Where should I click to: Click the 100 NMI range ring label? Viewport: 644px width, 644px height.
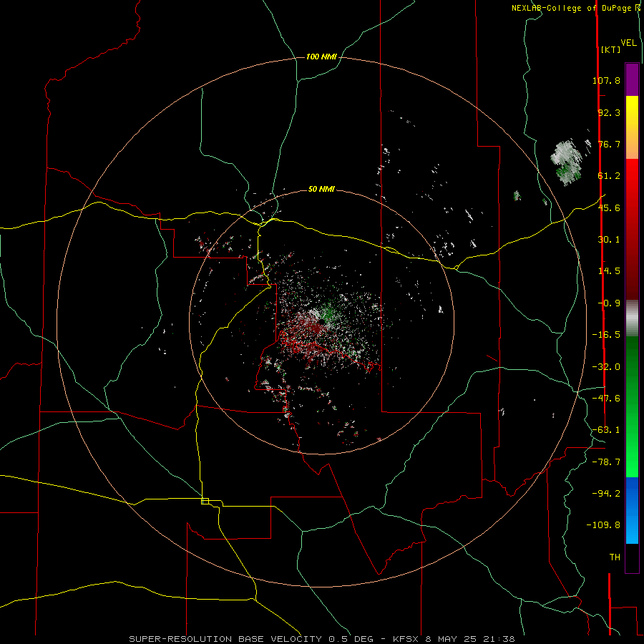pyautogui.click(x=321, y=57)
